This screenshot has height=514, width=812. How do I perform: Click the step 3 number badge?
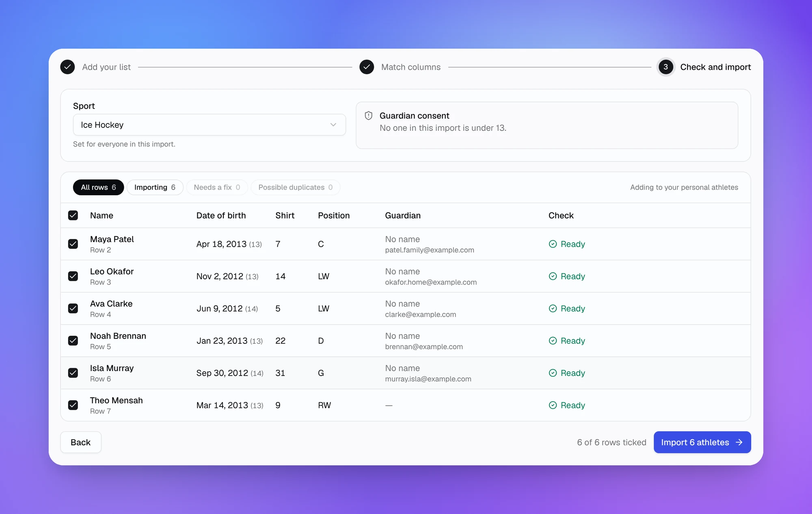click(x=665, y=67)
